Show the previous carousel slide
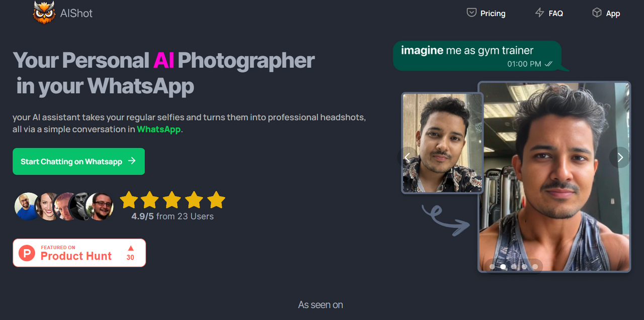Image resolution: width=644 pixels, height=320 pixels. click(408, 157)
